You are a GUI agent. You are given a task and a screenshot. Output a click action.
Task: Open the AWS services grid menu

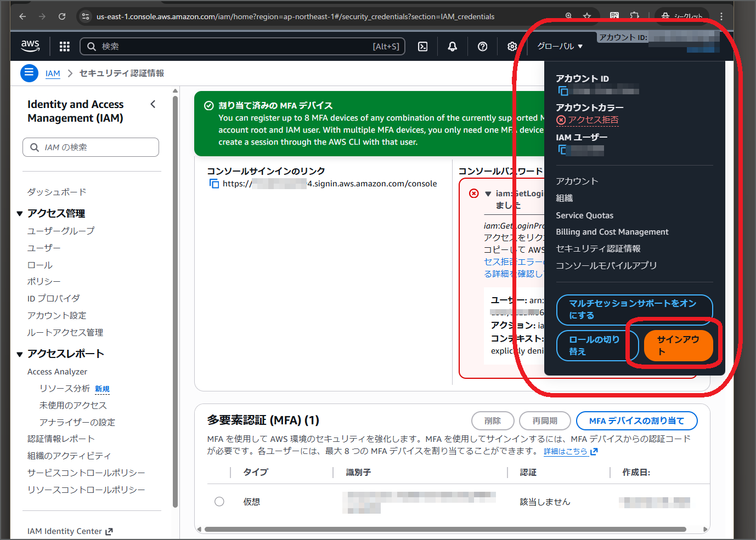click(x=65, y=47)
